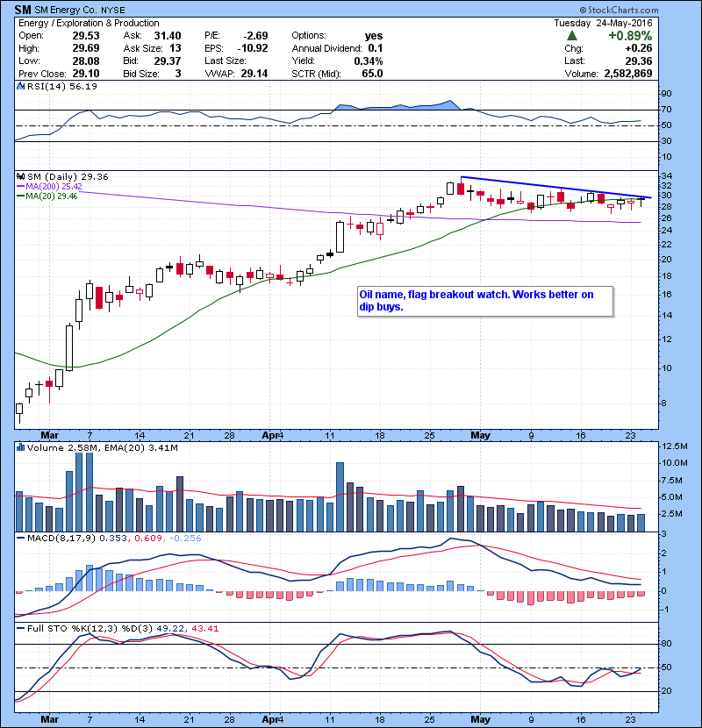Select the VWAP value 29.14
This screenshot has width=702, height=728.
tap(254, 74)
